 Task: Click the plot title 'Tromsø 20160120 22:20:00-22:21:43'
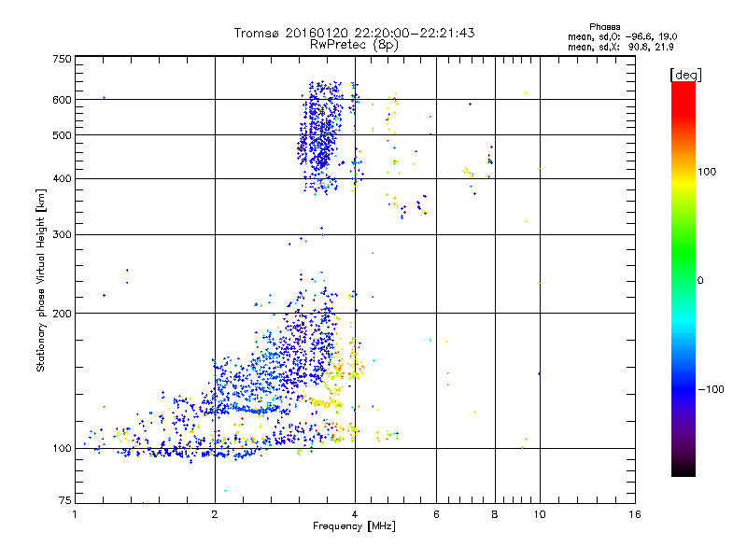point(354,33)
